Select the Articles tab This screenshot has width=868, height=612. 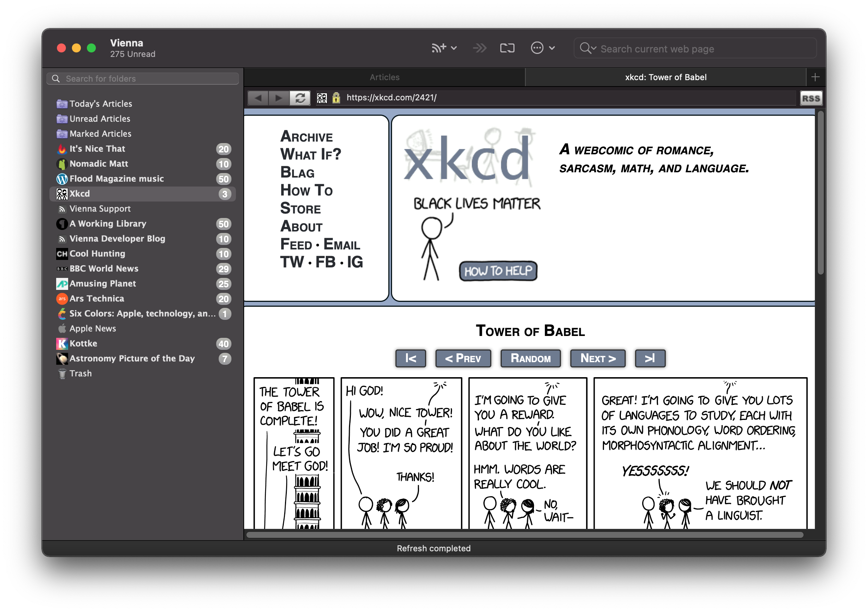click(x=385, y=78)
